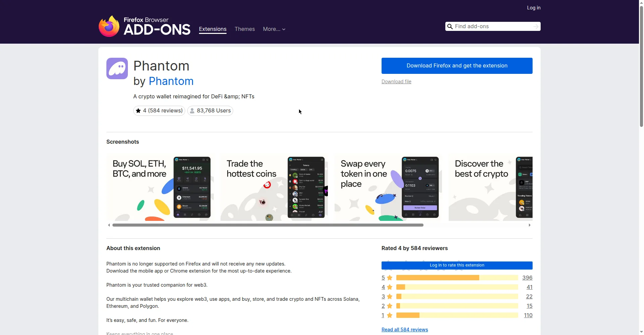The width and height of the screenshot is (644, 335).
Task: Click the 'Rated 4 by 584 reviewers' heading
Action: click(414, 248)
